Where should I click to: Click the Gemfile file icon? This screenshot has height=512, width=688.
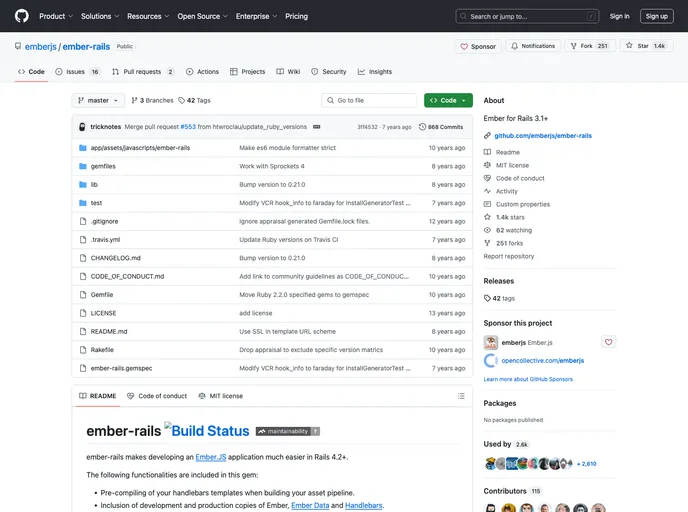(x=82, y=295)
